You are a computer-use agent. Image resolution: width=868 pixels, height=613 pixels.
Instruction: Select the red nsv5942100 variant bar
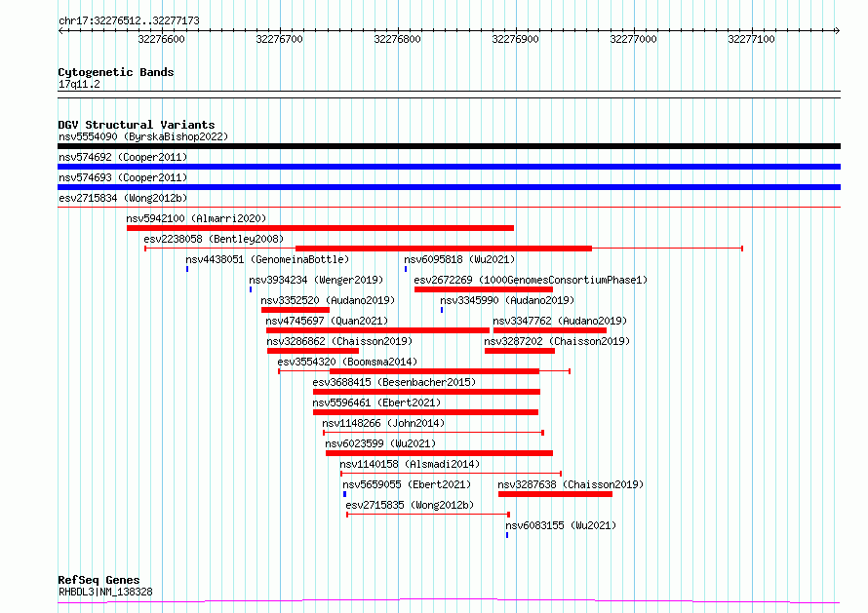[x=320, y=228]
